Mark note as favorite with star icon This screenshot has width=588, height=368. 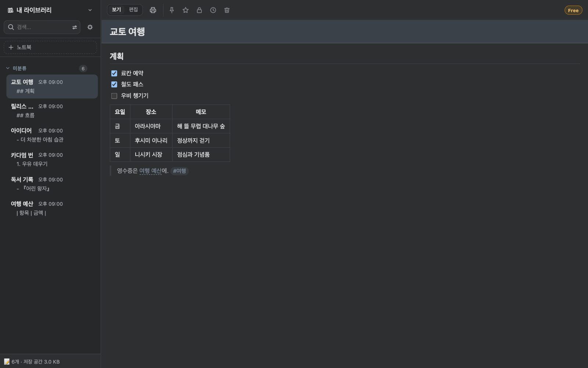coord(186,10)
